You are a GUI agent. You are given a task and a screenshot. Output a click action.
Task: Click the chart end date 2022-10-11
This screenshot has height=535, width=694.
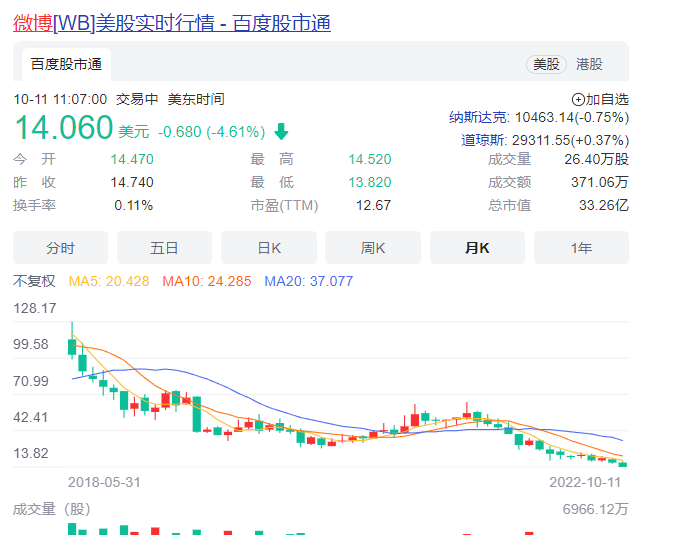tap(585, 482)
